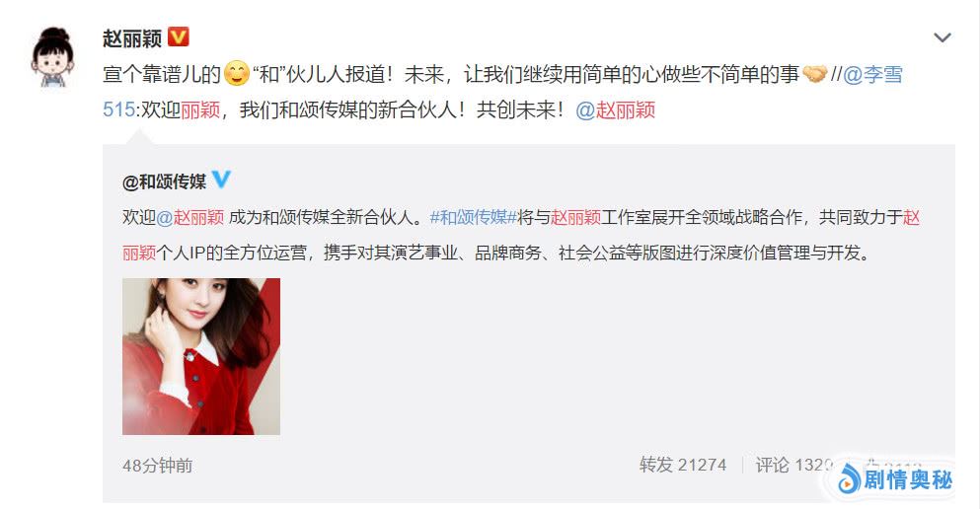
Task: Click the #和颂传媒# hashtag topic
Action: click(x=473, y=217)
